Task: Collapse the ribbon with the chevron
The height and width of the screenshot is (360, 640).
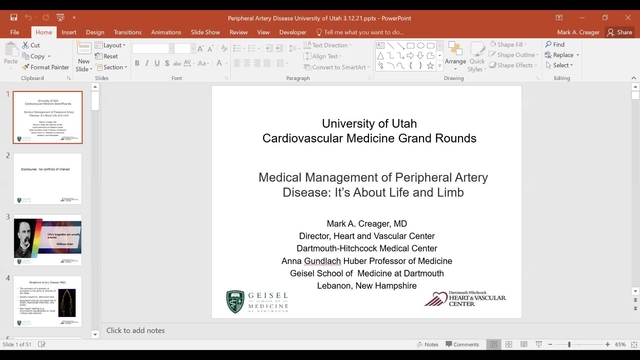Action: pyautogui.click(x=633, y=78)
